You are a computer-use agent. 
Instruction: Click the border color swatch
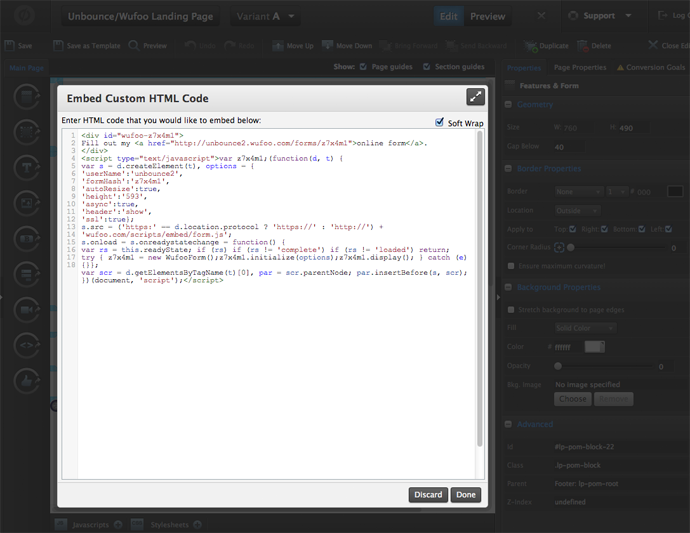pyautogui.click(x=675, y=191)
